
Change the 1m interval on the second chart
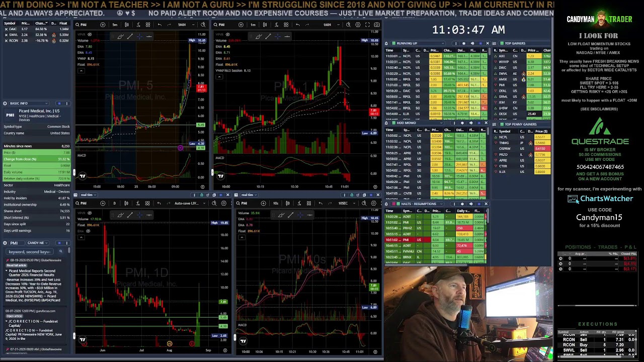[253, 25]
